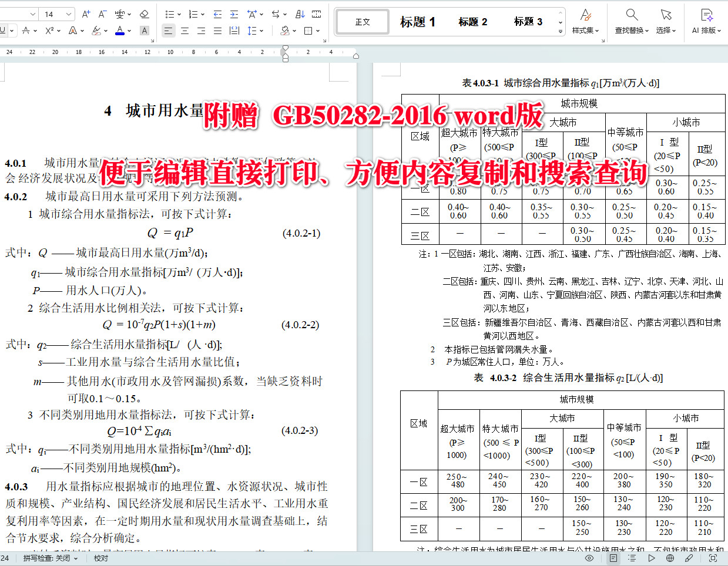Apply the 标题 1 heading style

tap(418, 22)
